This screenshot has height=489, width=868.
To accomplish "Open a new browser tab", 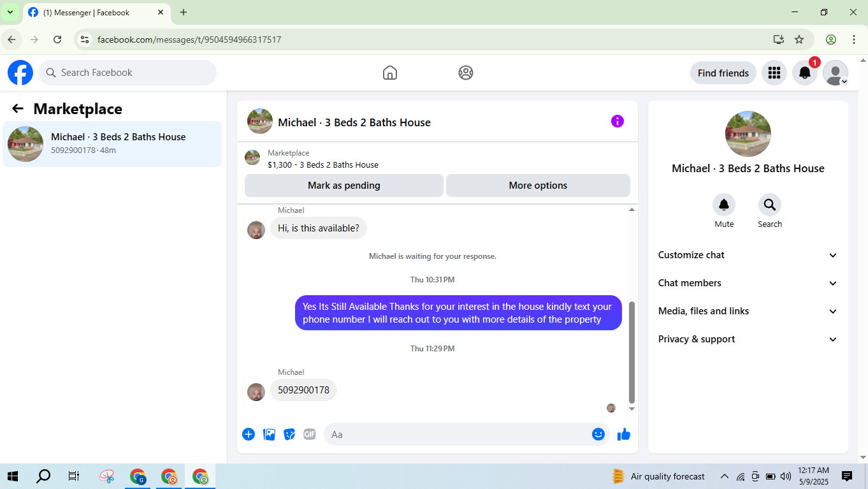I will click(x=184, y=12).
